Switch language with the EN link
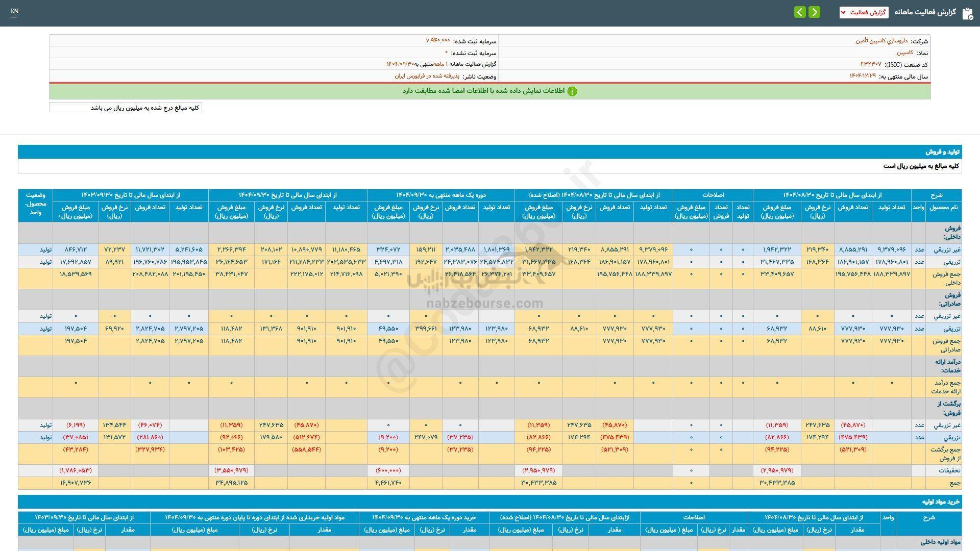The width and height of the screenshot is (980, 551). (x=14, y=11)
